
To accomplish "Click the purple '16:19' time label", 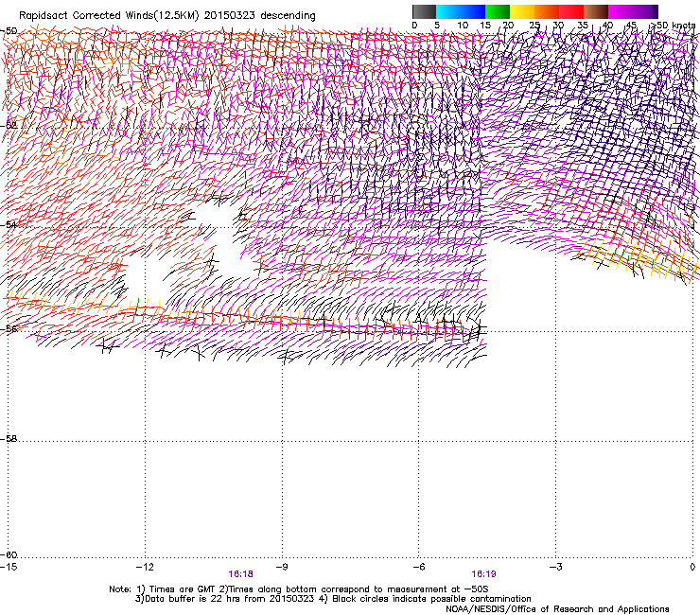I will pyautogui.click(x=484, y=574).
